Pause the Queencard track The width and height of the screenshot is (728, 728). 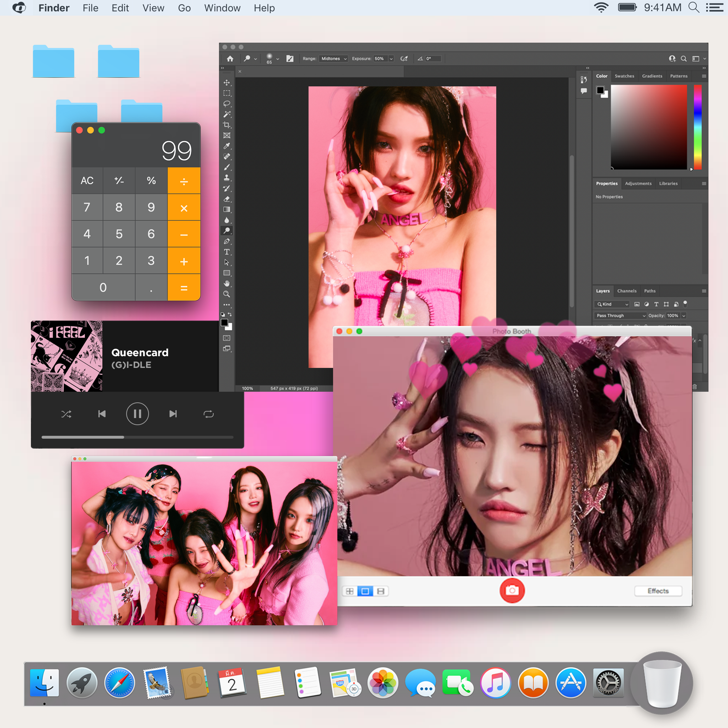[138, 413]
